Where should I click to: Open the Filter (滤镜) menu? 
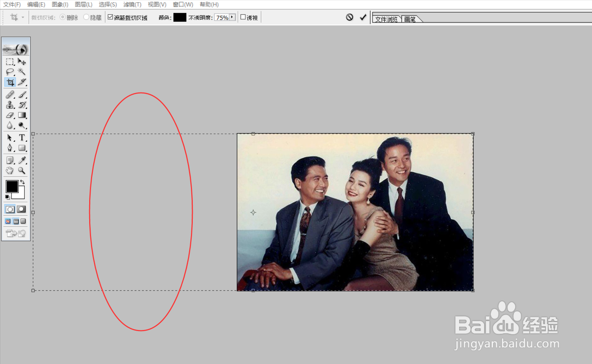(x=132, y=4)
